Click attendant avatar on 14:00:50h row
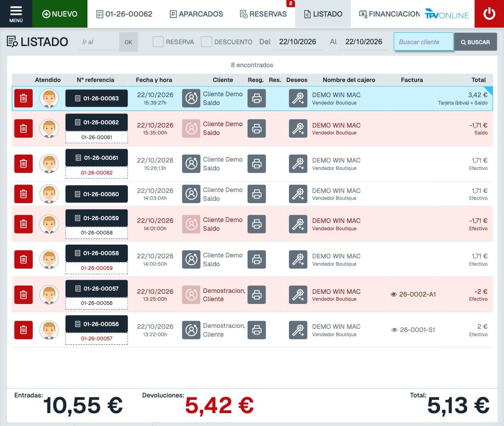 [x=49, y=259]
